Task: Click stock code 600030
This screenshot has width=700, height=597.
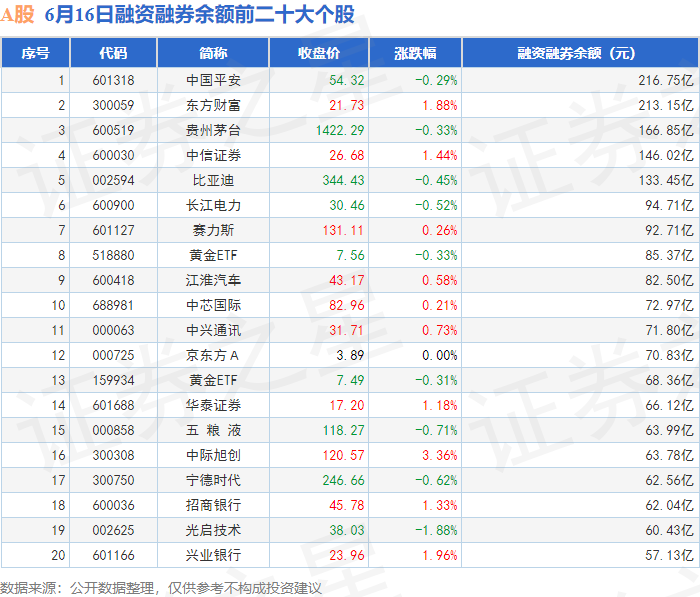Action: coord(113,155)
